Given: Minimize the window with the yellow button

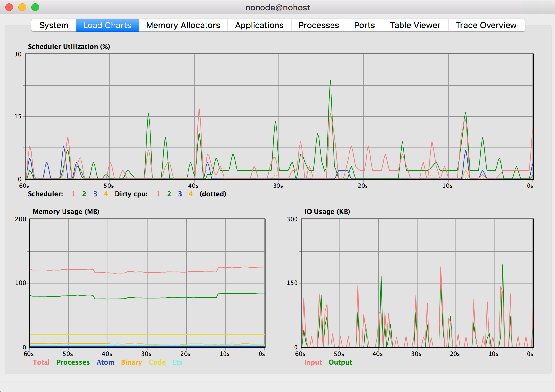Looking at the screenshot, I should coord(22,7).
